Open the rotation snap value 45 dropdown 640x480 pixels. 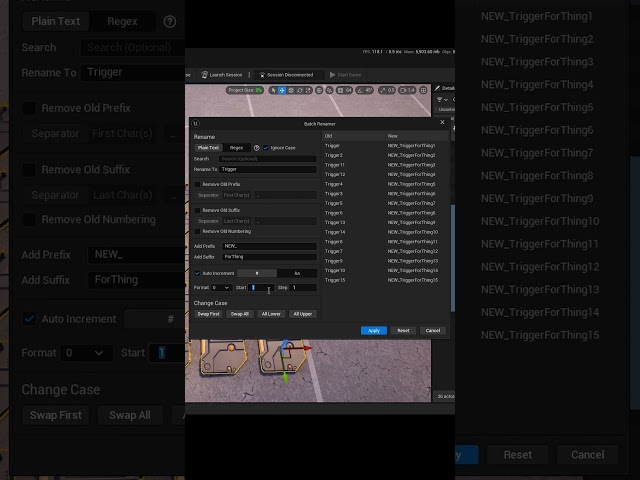tap(368, 90)
